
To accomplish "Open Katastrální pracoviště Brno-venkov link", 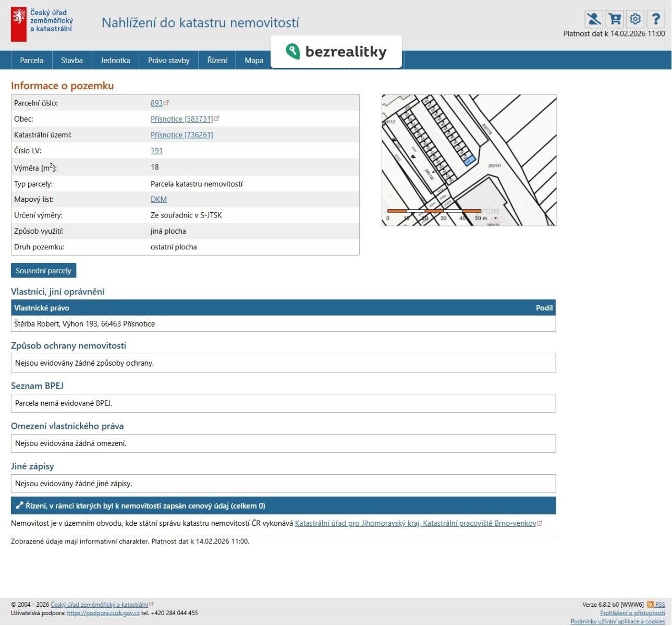I will coord(416,523).
